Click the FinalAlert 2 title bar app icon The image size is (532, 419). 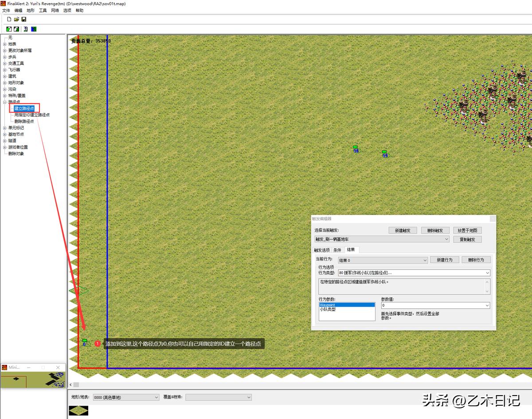coord(4,4)
